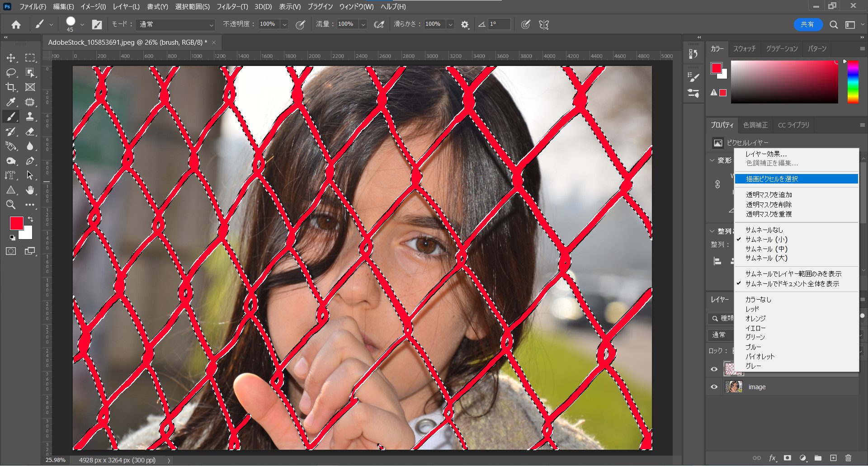Open flow percentage dropdown arrow
This screenshot has width=868, height=466.
pyautogui.click(x=363, y=24)
